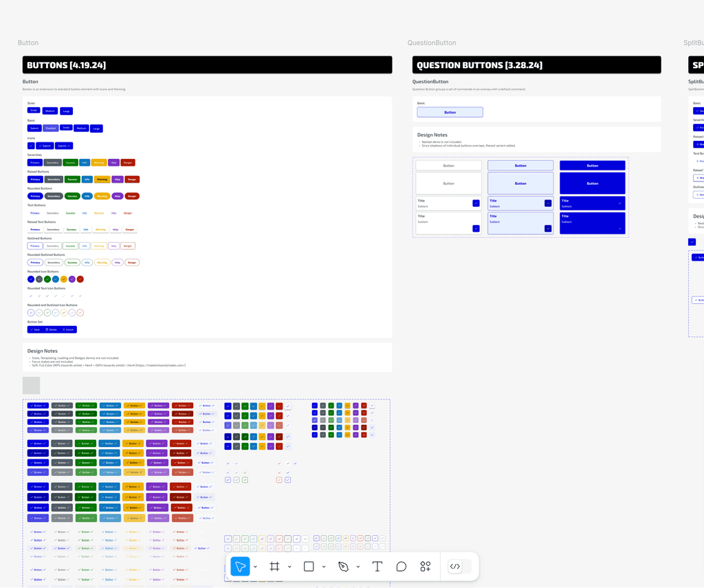Image resolution: width=704 pixels, height=588 pixels.
Task: Open the Actions and resources tool
Action: [425, 567]
